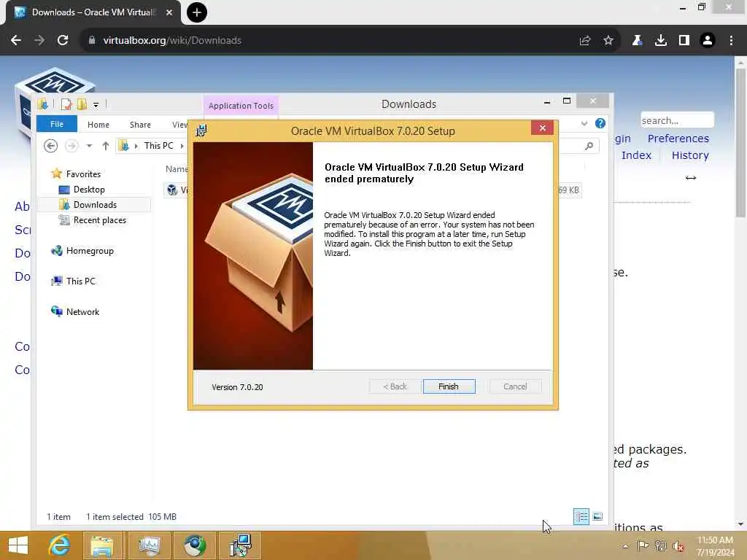Close the Downloads – Oracle VM VirtualBox tab
The image size is (747, 560).
point(169,12)
